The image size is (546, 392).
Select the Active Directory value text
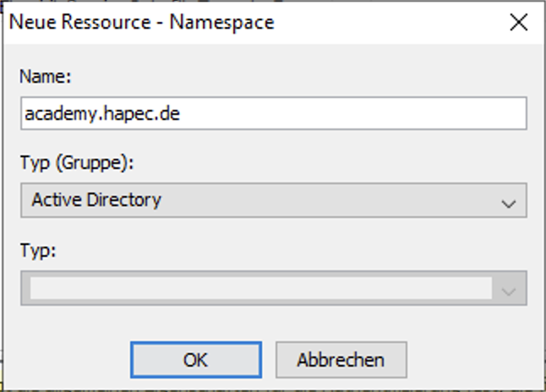96,200
